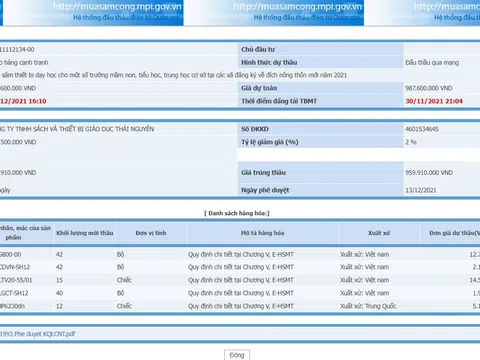Click the Đấu thầu qua mạng value
Image resolution: width=480 pixels, height=360 pixels.
[432, 62]
